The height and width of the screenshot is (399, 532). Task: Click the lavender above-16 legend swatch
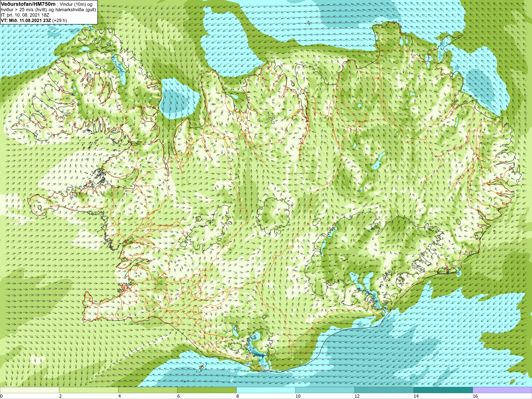[502, 390]
